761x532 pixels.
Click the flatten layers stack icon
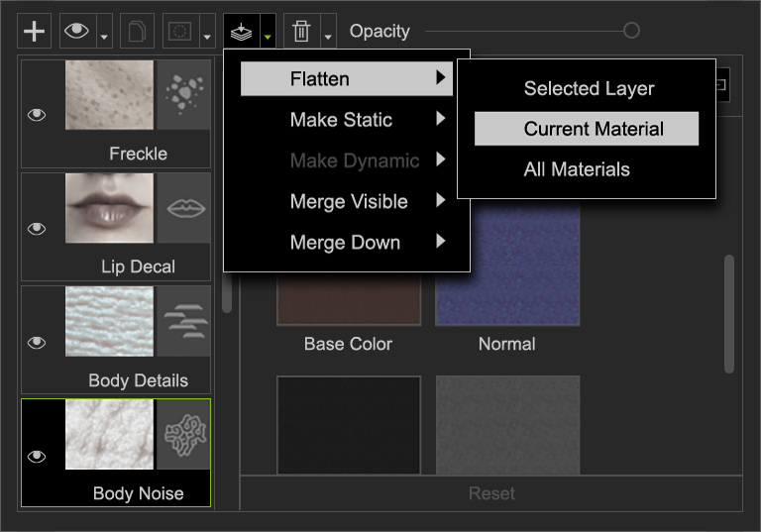(241, 32)
